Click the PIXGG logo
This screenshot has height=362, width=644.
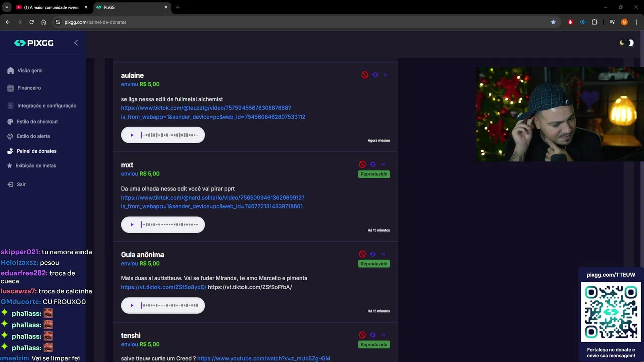(x=34, y=43)
